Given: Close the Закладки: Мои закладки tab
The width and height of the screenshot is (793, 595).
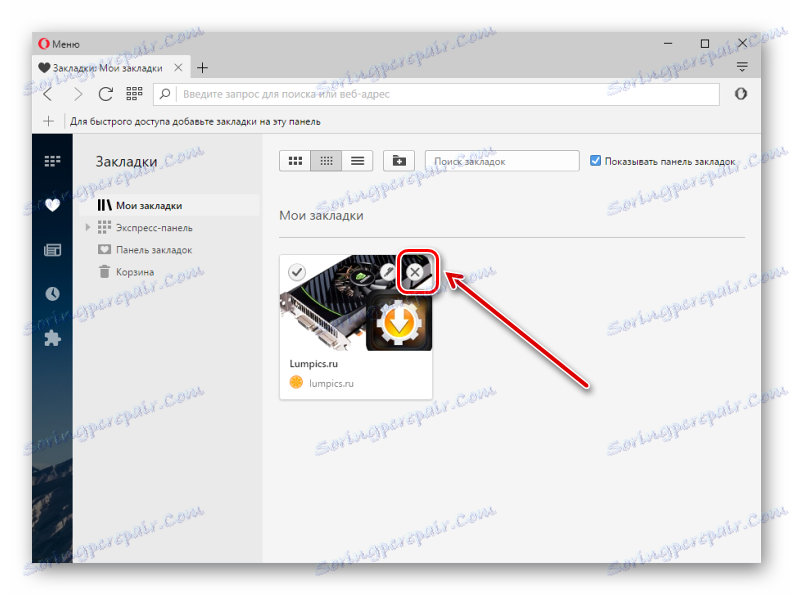Looking at the screenshot, I should coord(178,67).
